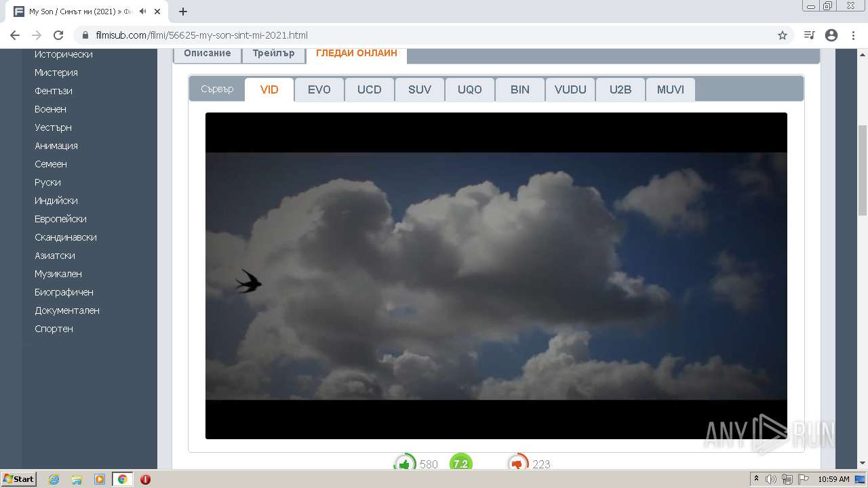Open Уестърн genre

click(53, 127)
